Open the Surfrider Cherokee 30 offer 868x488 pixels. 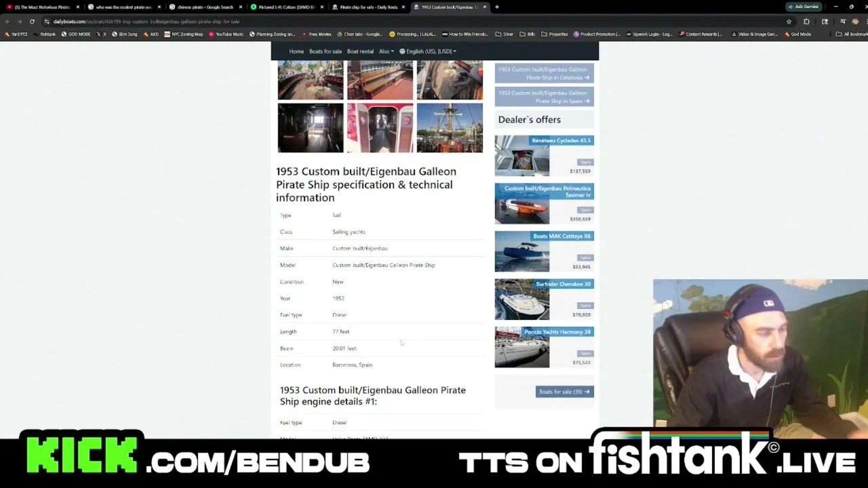pyautogui.click(x=544, y=300)
